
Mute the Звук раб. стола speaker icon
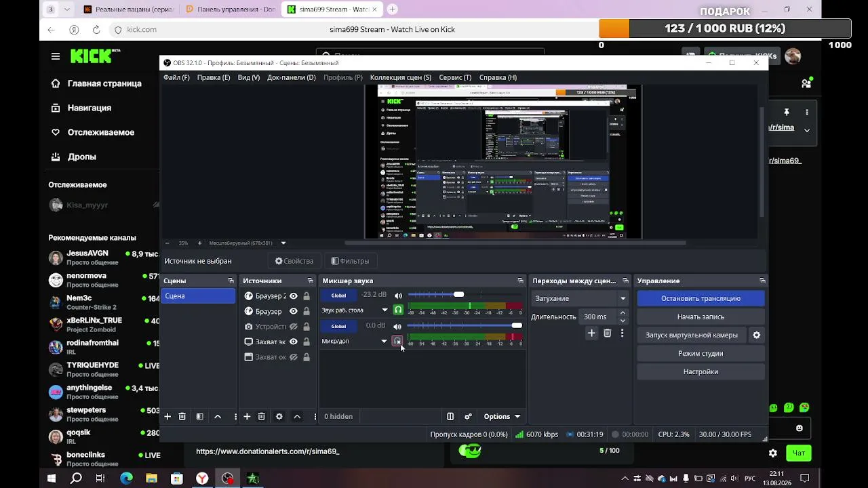tap(398, 296)
